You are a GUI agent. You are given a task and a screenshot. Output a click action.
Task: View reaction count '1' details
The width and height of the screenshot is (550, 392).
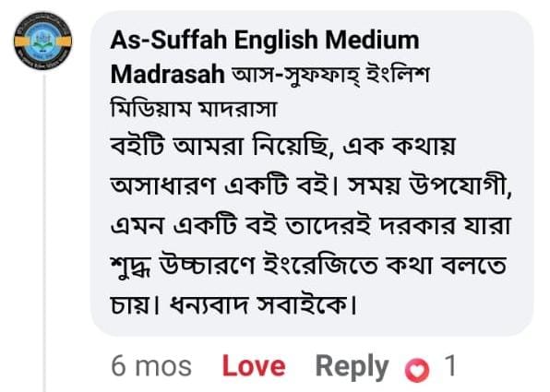pos(449,365)
